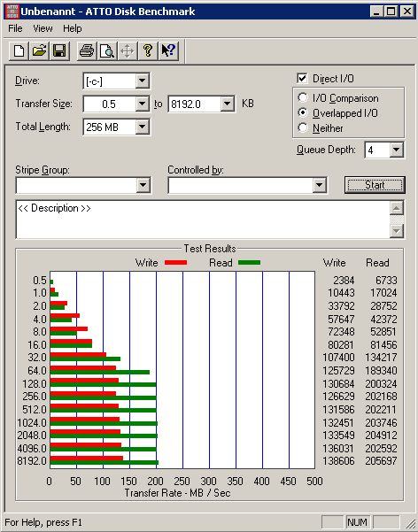The width and height of the screenshot is (418, 532).
Task: Select the Overlapped I/O radio button
Action: pos(303,112)
